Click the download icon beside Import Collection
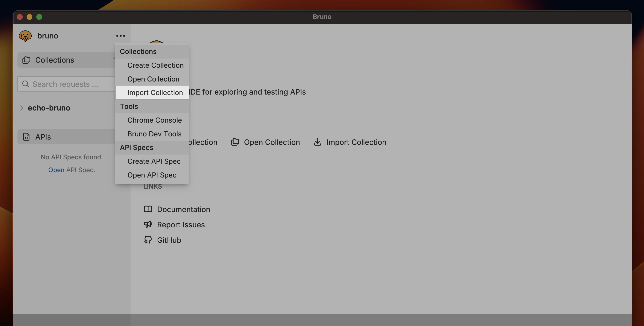This screenshot has width=644, height=326. (317, 142)
